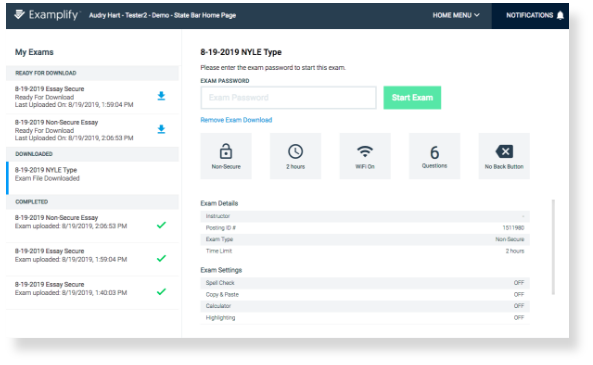Download the 8-19-2019 Non-Secure Essay exam
This screenshot has height=365, width=593.
click(x=161, y=129)
